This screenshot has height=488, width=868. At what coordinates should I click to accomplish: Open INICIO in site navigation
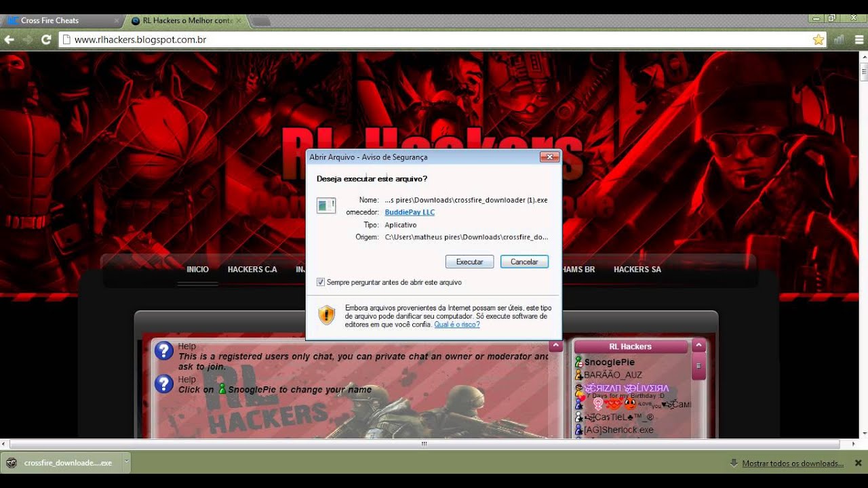click(198, 269)
